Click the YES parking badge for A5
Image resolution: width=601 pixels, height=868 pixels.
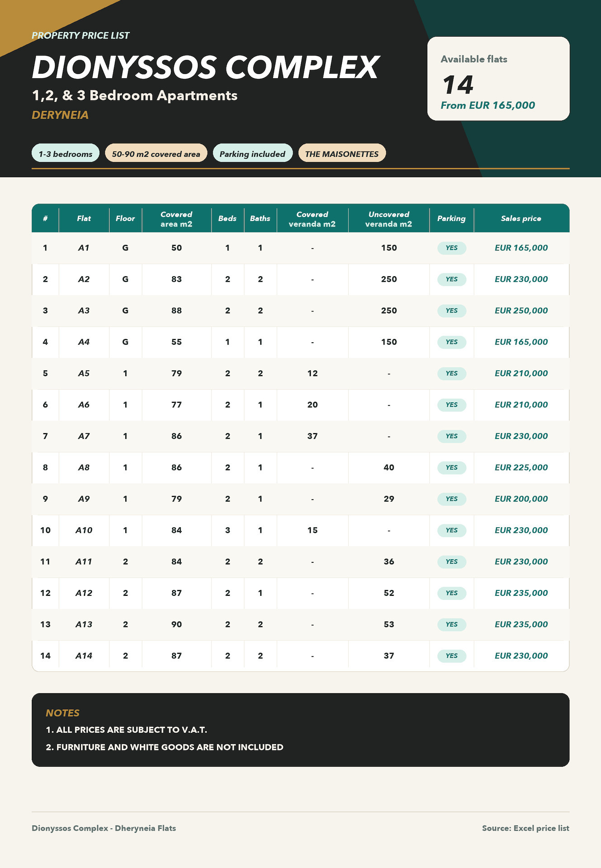coord(451,373)
